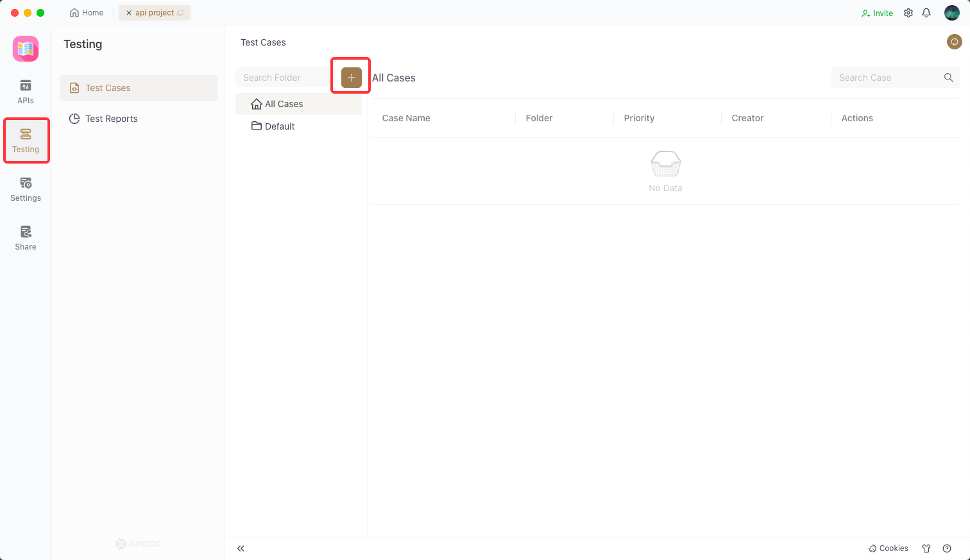The image size is (970, 560).
Task: Select the Default folder
Action: tap(298, 126)
